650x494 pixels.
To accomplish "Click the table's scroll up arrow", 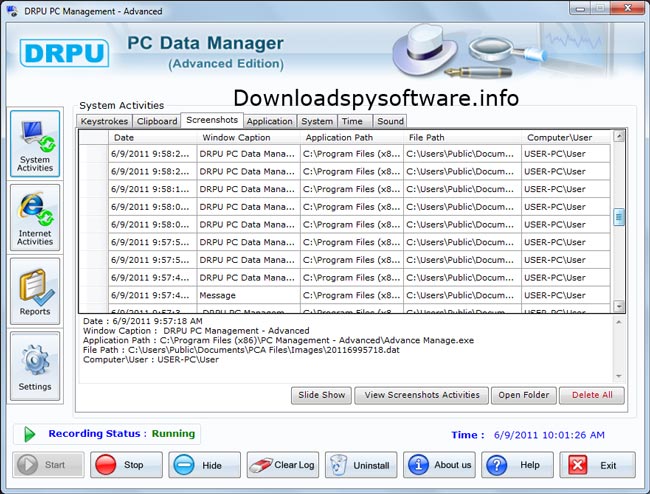I will point(619,136).
